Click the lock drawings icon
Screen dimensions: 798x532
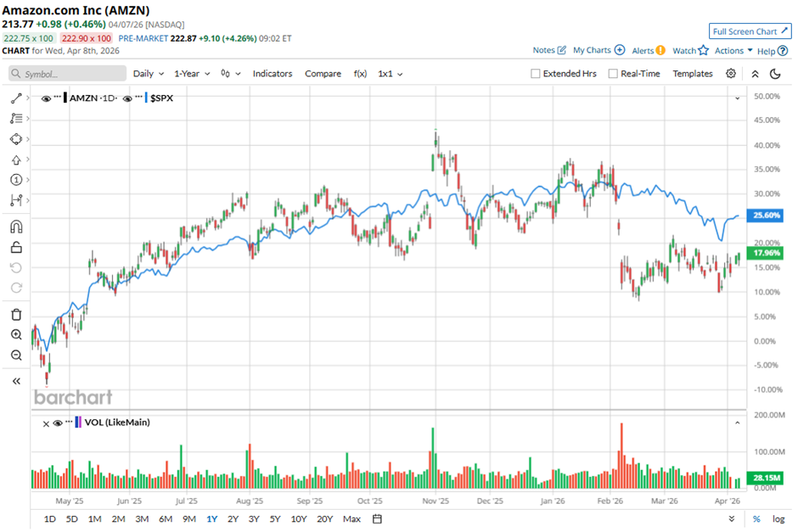(16, 248)
